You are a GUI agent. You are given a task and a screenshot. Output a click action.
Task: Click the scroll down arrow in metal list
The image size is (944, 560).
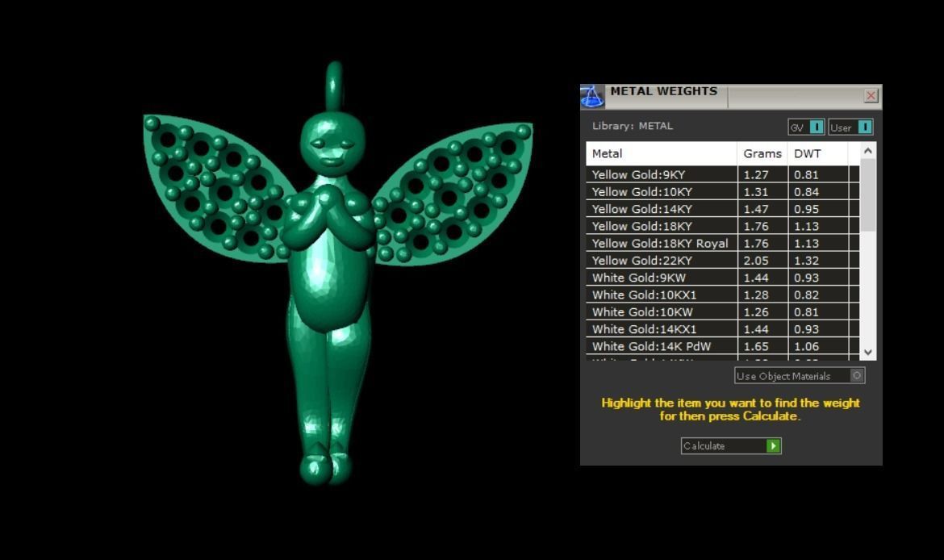pyautogui.click(x=868, y=353)
